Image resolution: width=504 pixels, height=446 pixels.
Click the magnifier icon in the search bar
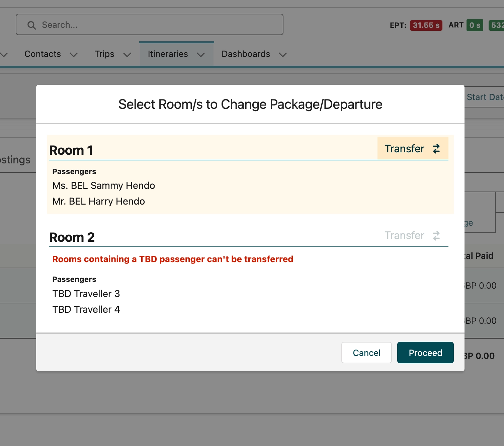(x=31, y=25)
